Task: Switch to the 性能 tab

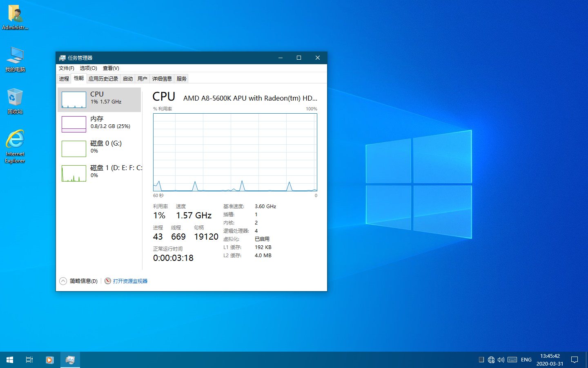Action: 79,78
